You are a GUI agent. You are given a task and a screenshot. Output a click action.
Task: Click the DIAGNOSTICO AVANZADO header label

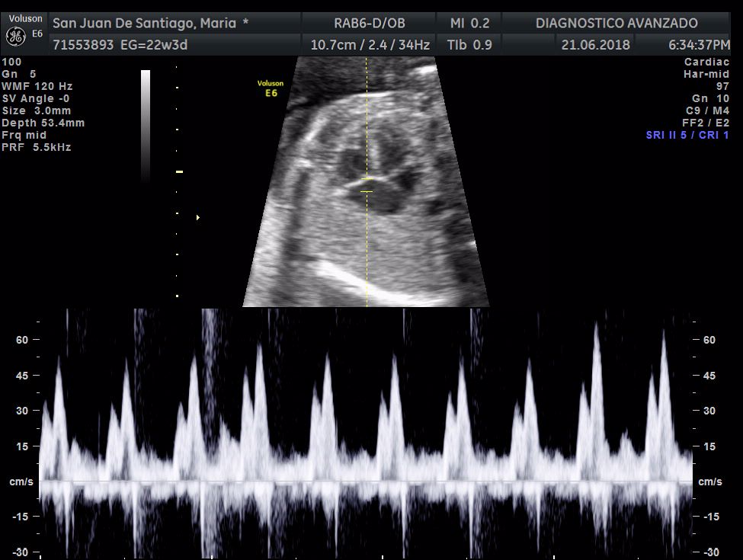616,23
